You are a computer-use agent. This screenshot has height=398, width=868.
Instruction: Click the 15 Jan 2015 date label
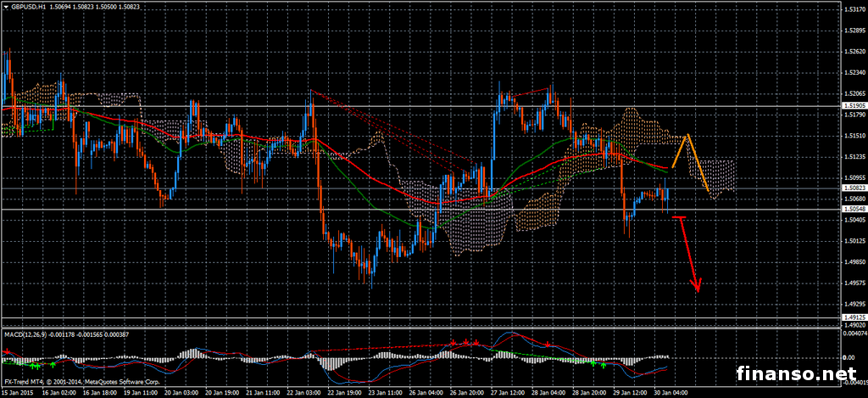point(18,393)
